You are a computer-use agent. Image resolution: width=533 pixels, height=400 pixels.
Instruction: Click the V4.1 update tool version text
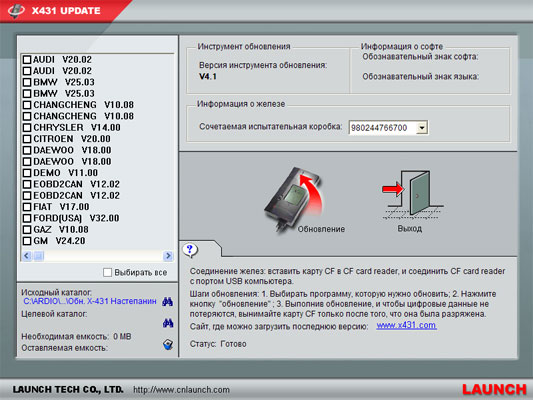pyautogui.click(x=208, y=76)
